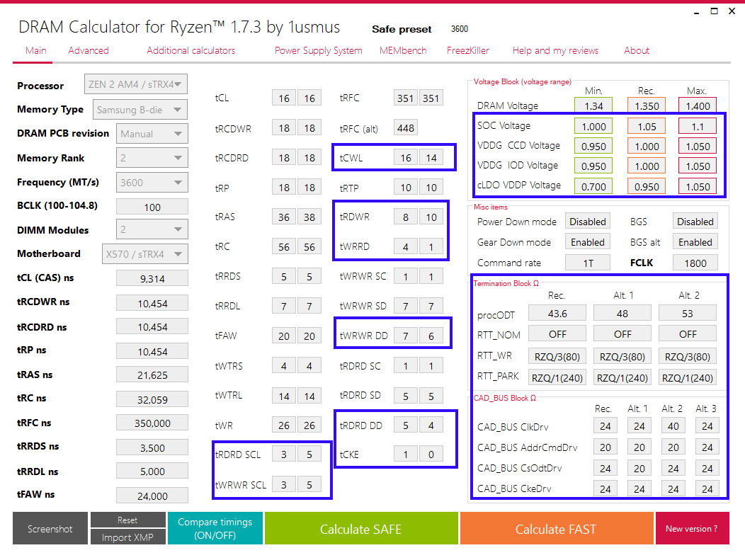This screenshot has width=745, height=560.
Task: Click the tWR first value 26
Action: coord(284,425)
